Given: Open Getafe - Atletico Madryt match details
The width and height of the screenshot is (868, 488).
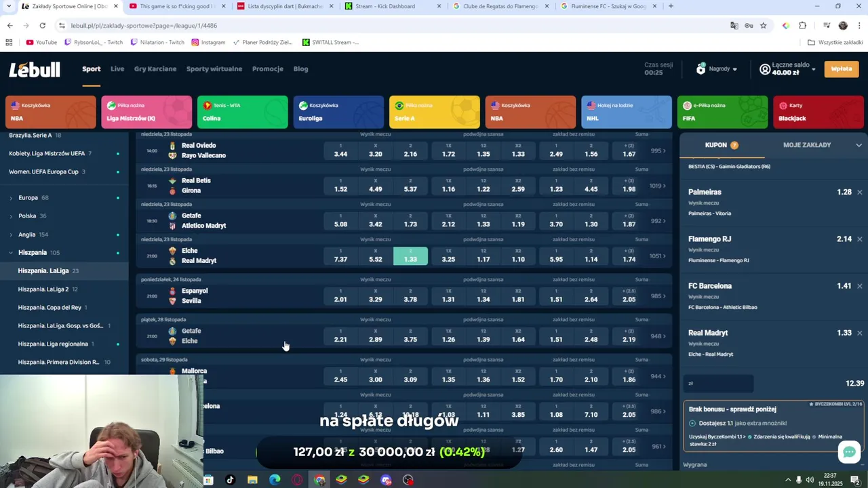Looking at the screenshot, I should tap(203, 221).
